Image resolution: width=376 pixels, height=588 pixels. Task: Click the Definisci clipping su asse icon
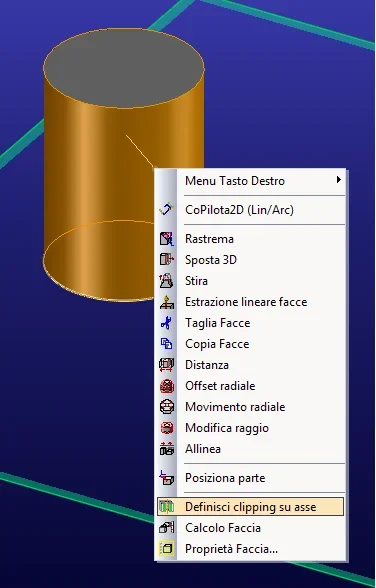click(167, 507)
